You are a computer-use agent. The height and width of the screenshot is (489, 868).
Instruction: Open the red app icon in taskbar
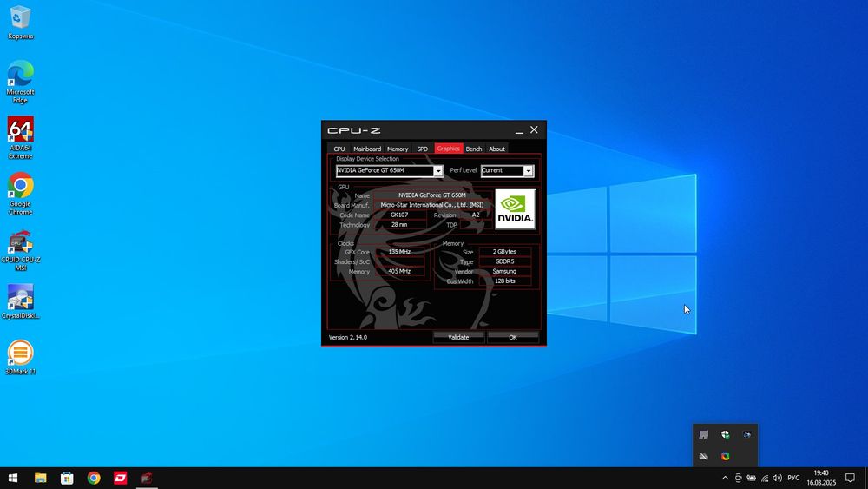120,478
